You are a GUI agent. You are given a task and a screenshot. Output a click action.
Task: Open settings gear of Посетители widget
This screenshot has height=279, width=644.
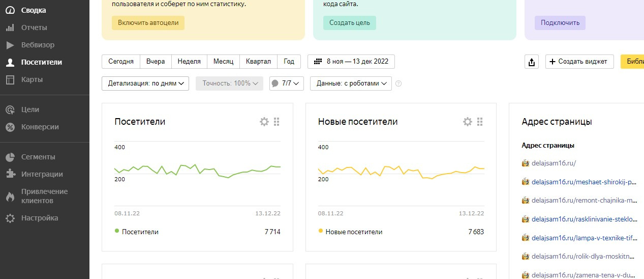pyautogui.click(x=264, y=122)
